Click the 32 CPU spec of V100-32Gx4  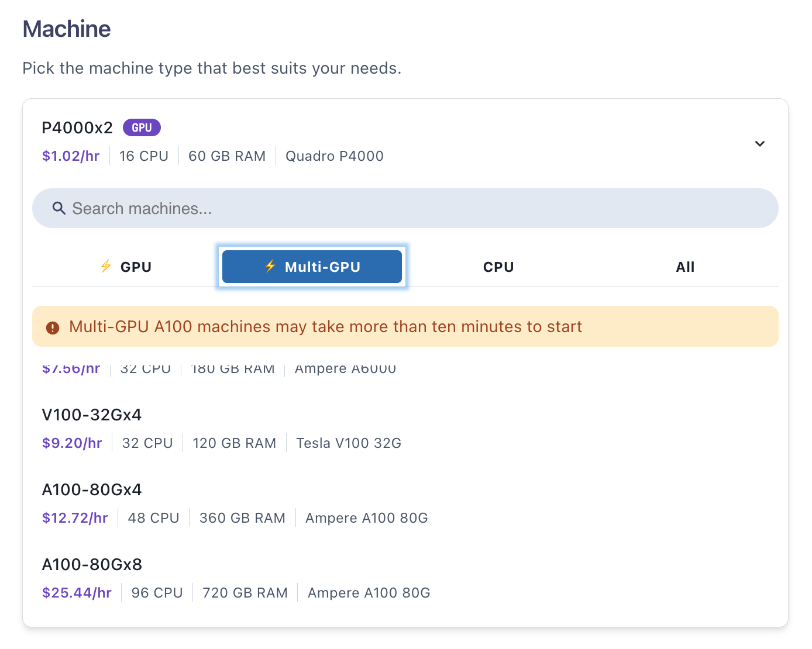click(x=147, y=443)
